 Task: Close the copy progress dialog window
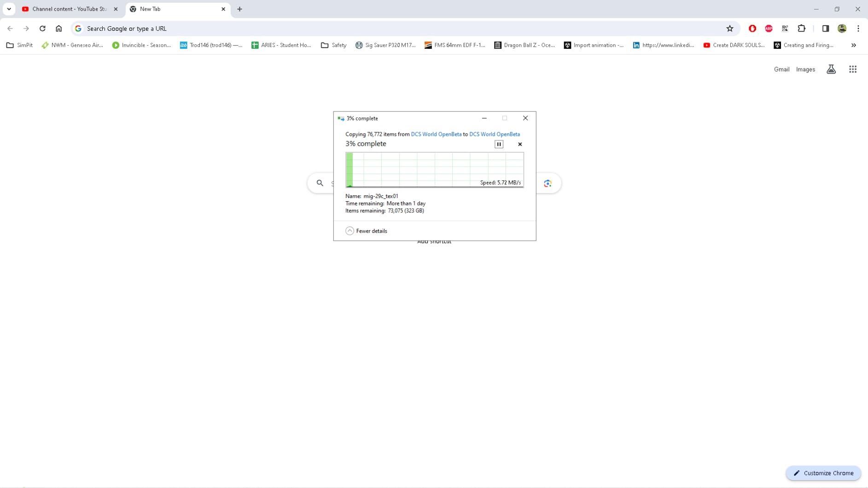click(x=525, y=118)
